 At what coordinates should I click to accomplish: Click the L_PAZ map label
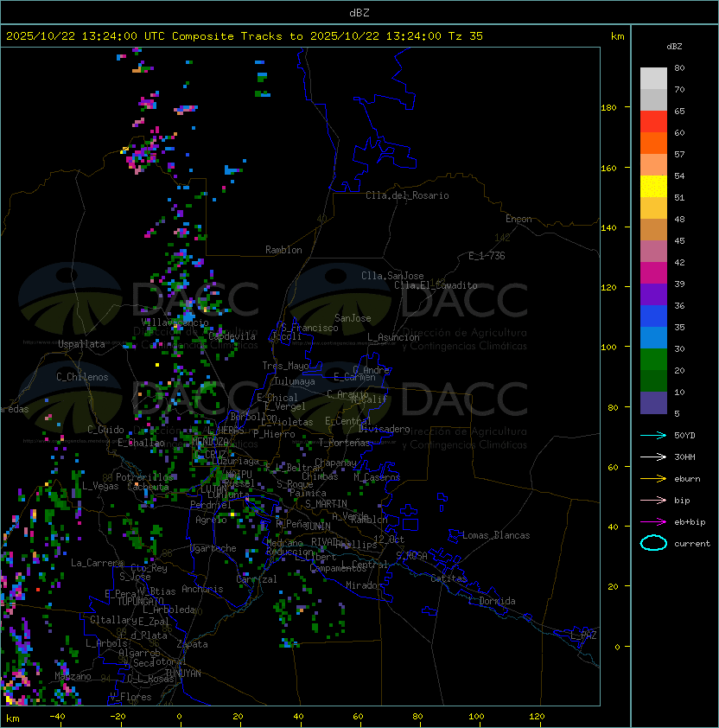click(583, 635)
